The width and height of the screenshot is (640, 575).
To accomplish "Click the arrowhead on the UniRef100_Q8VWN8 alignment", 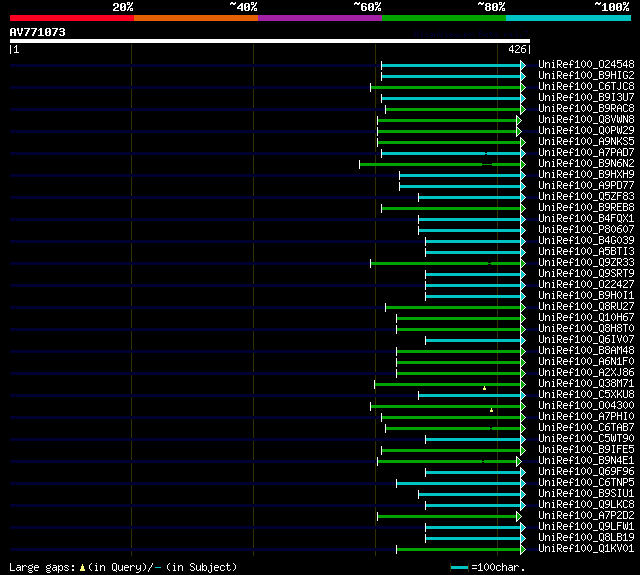I will coord(519,120).
